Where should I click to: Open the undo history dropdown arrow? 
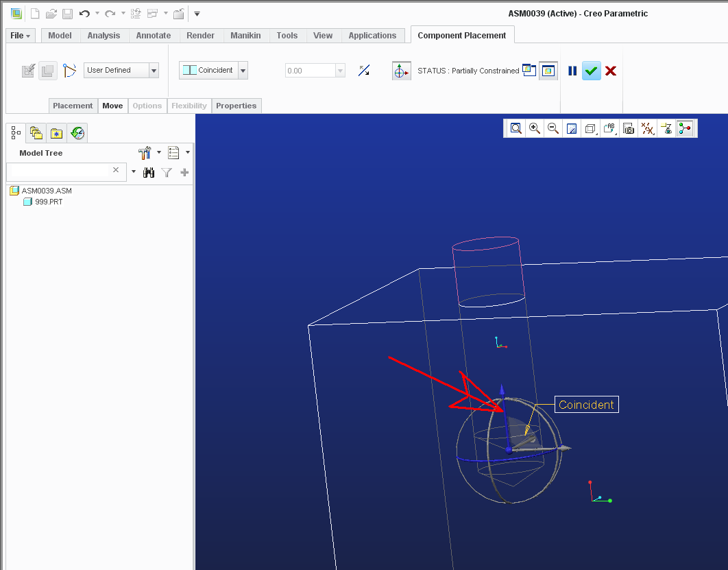pos(97,13)
